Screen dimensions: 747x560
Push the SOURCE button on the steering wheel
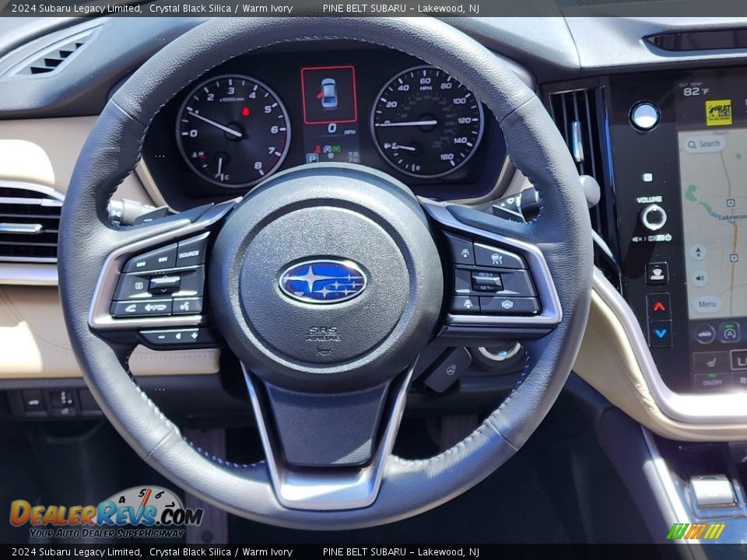tap(190, 254)
